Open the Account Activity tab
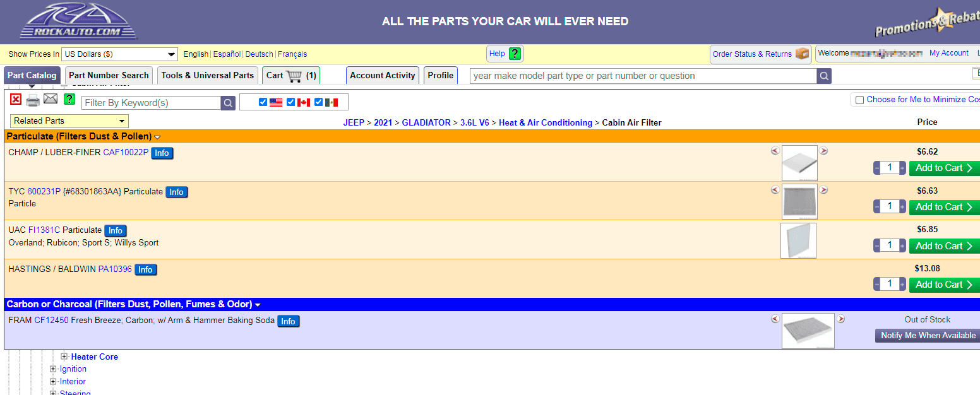 click(x=383, y=75)
